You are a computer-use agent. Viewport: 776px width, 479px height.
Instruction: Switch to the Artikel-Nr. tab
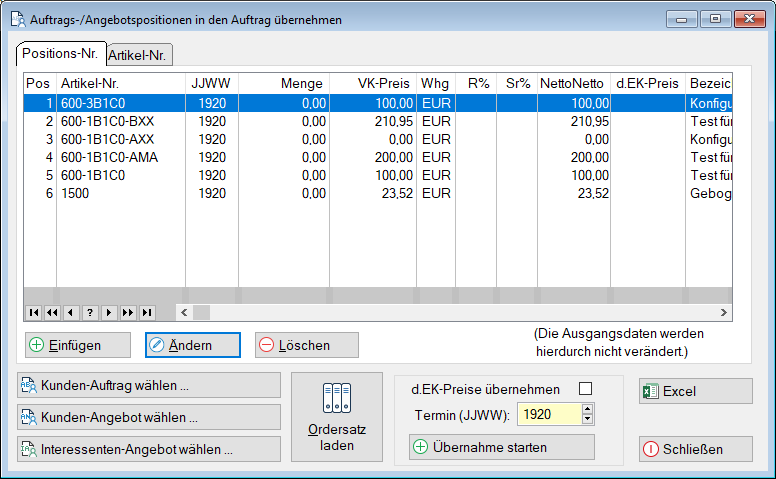139,55
